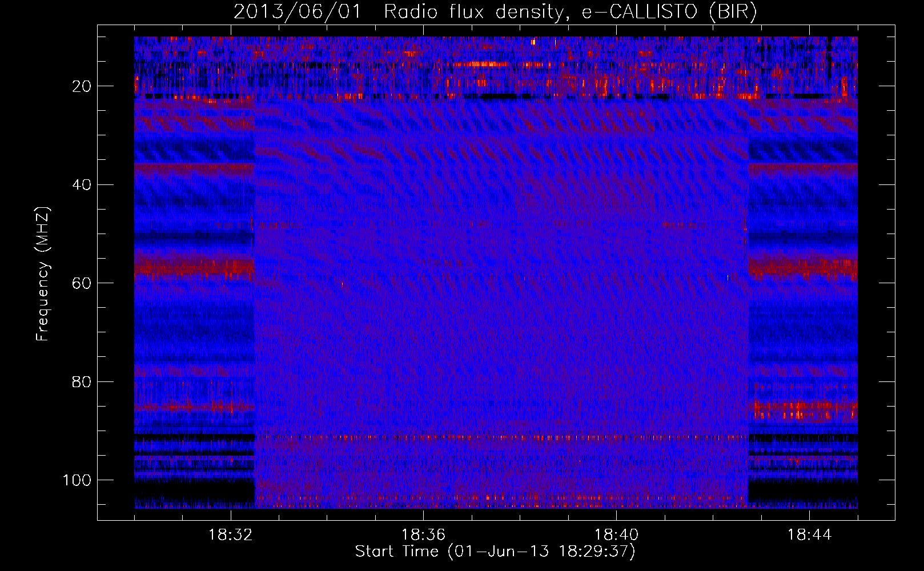
Task: Click the 20 frequency tick label
Action: [82, 86]
